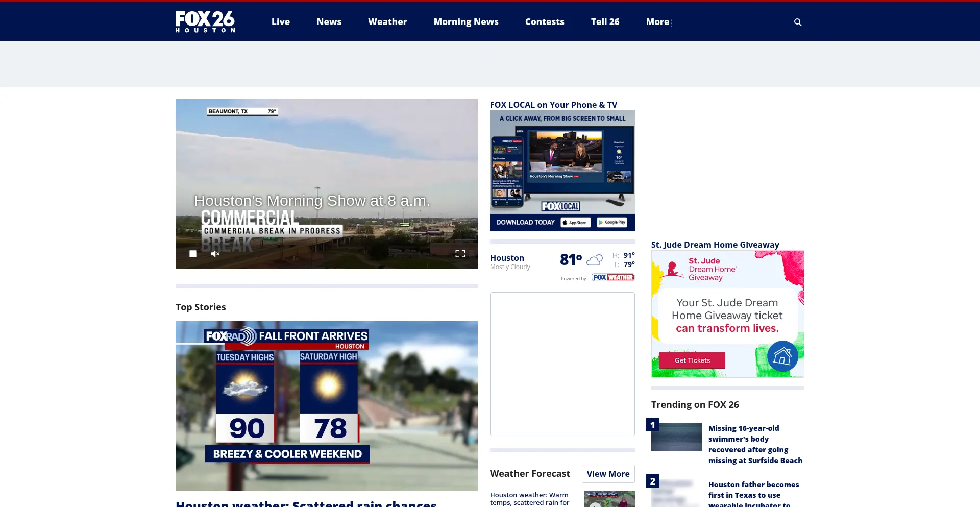Click the Houston weather scattered rain headline

306,503
